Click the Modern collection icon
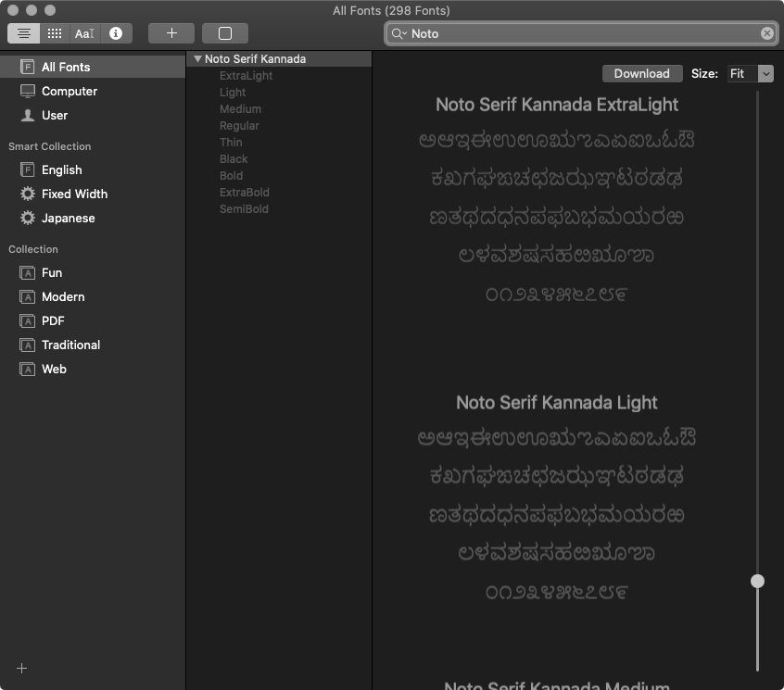The width and height of the screenshot is (784, 690). 28,296
